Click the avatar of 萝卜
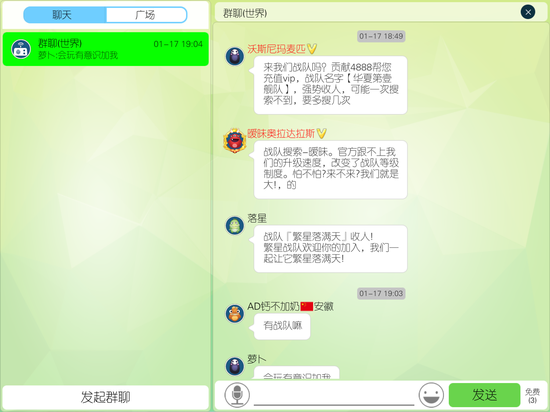Screen dimensions: 550x412 pyautogui.click(x=235, y=366)
